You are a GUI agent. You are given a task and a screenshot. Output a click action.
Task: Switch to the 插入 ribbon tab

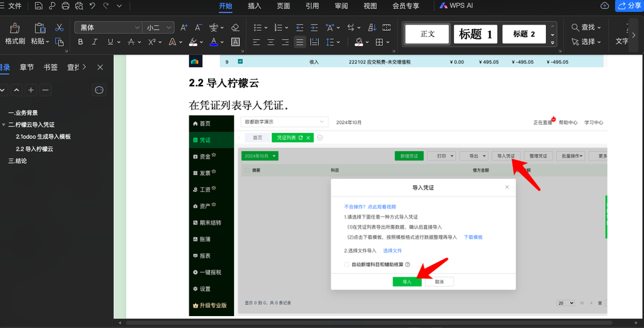[x=254, y=6]
